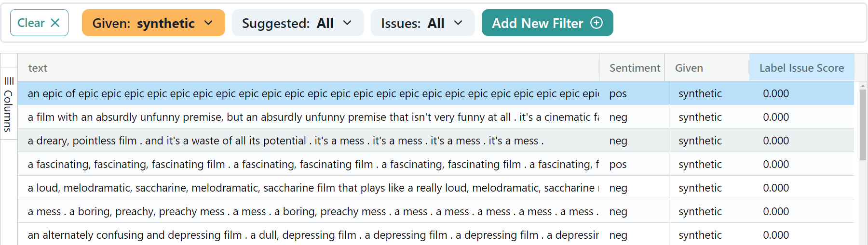The height and width of the screenshot is (245, 868).
Task: Sort by the Label Issue Score column
Action: (x=801, y=68)
